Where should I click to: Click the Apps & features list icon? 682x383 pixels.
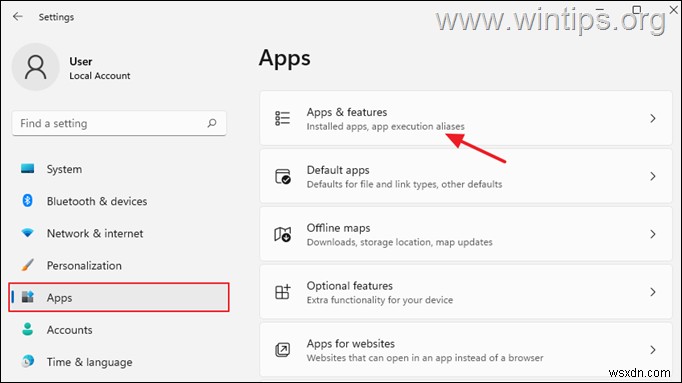coord(282,118)
